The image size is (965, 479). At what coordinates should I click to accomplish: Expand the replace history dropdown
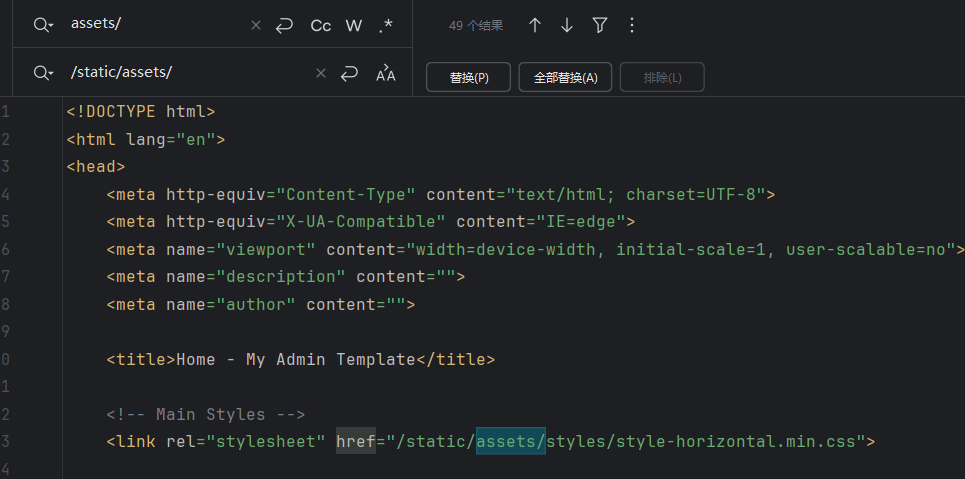[x=43, y=73]
